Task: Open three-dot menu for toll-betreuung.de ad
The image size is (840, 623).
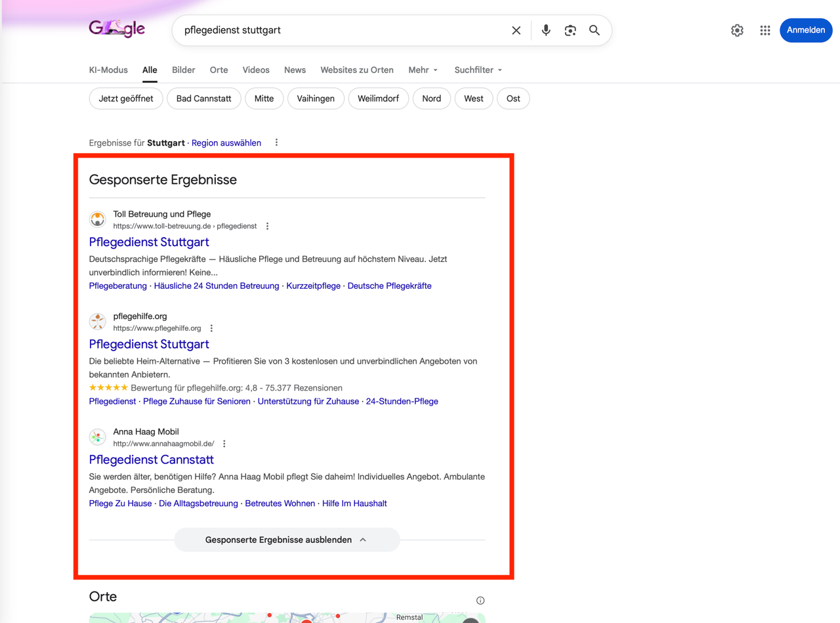Action: (x=267, y=226)
